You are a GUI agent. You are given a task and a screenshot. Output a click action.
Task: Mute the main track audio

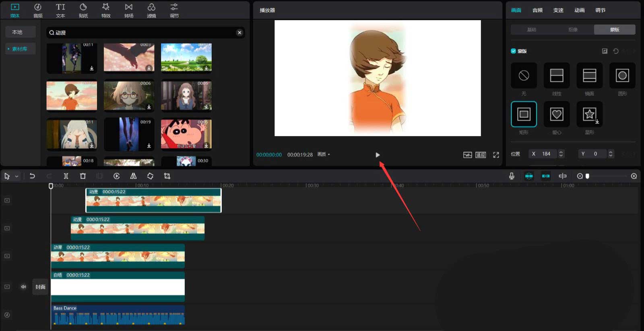click(x=23, y=287)
